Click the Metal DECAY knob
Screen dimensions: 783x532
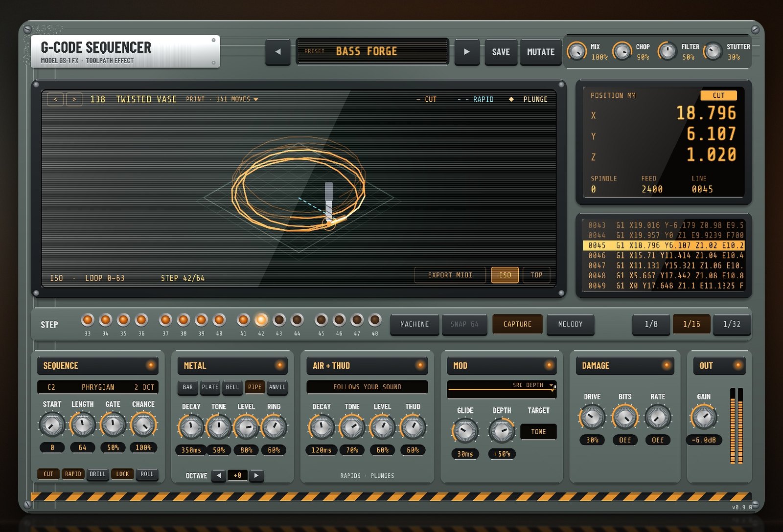191,427
